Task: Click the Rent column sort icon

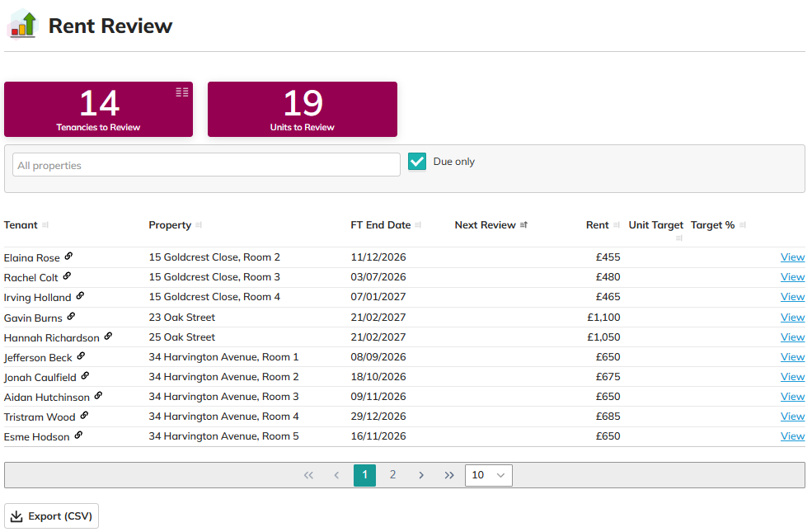Action: tap(617, 225)
